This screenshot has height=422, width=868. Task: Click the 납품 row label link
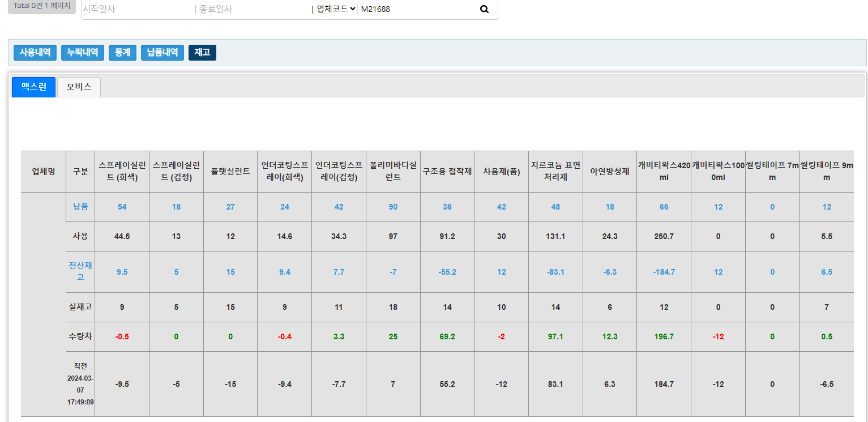click(x=80, y=207)
